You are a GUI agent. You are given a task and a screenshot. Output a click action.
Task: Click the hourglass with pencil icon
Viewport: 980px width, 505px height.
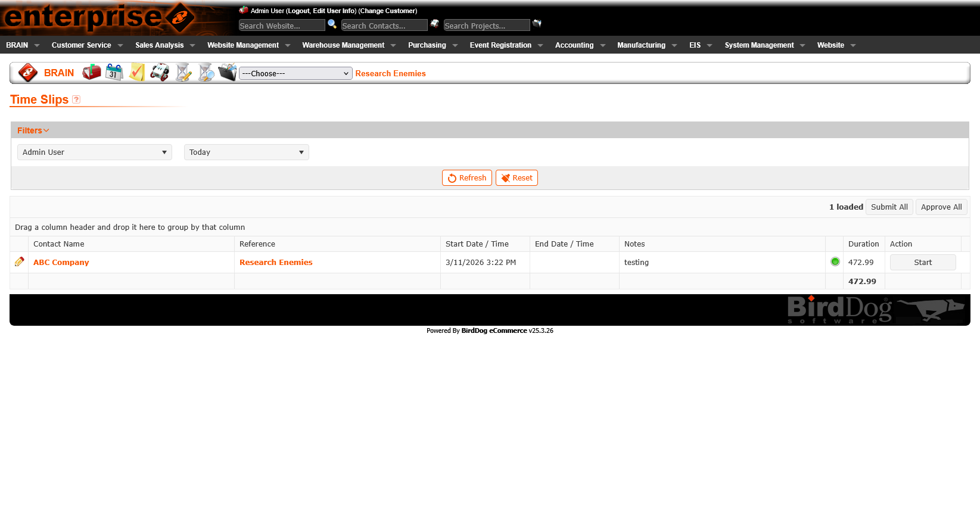pyautogui.click(x=183, y=73)
